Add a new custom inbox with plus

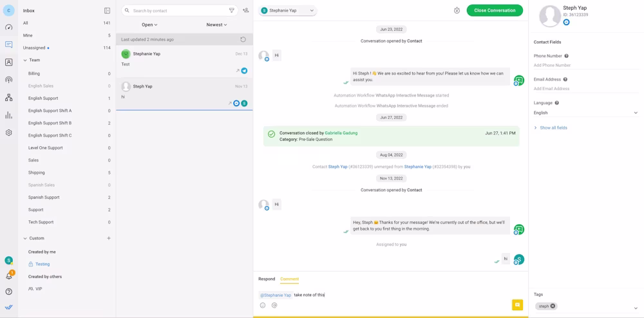109,238
